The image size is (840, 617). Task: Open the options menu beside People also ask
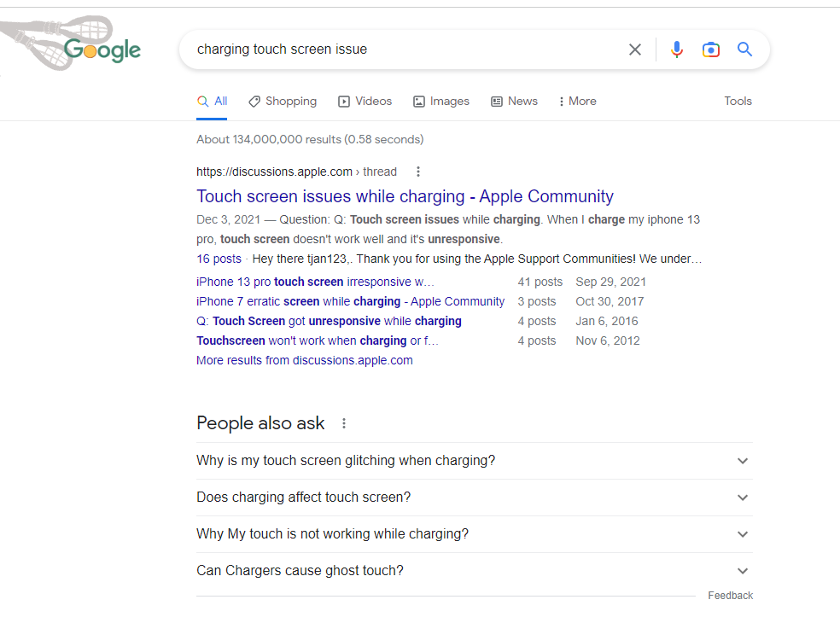pos(344,423)
